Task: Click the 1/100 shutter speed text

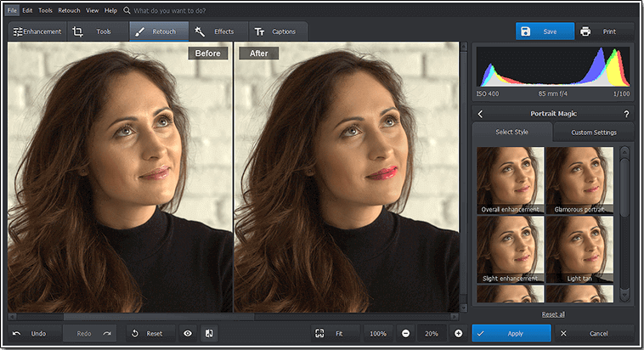Action: [x=621, y=93]
